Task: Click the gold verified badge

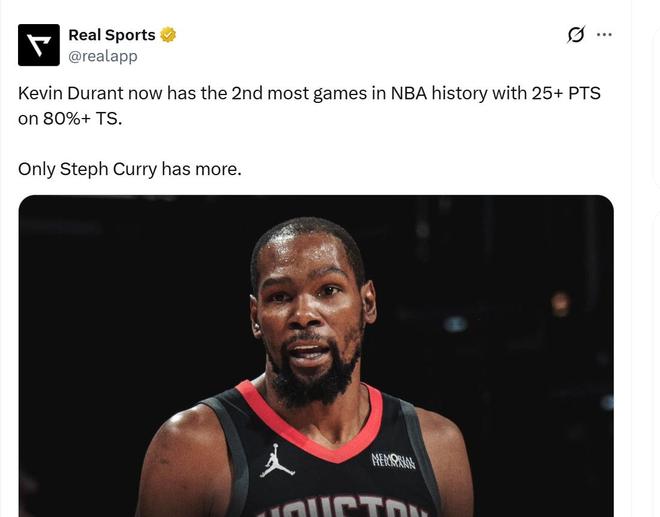Action: (168, 35)
